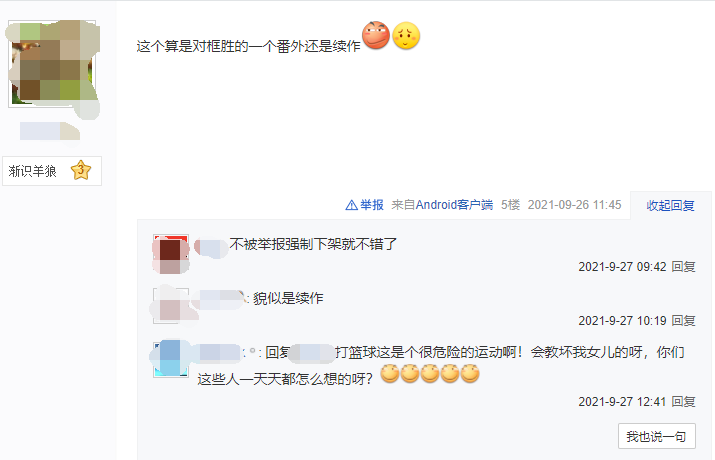Image resolution: width=715 pixels, height=460 pixels.
Task: Open third commenter's blue avatar
Action: (x=171, y=359)
